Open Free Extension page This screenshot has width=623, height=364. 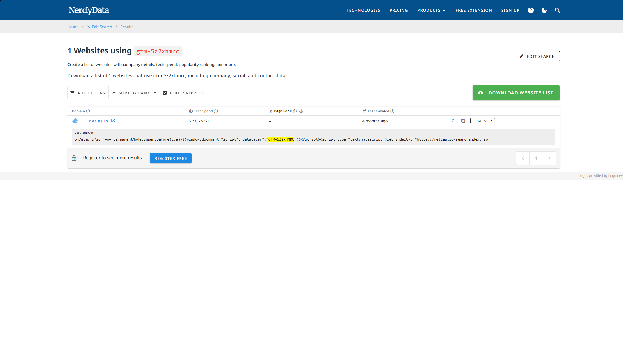coord(473,10)
